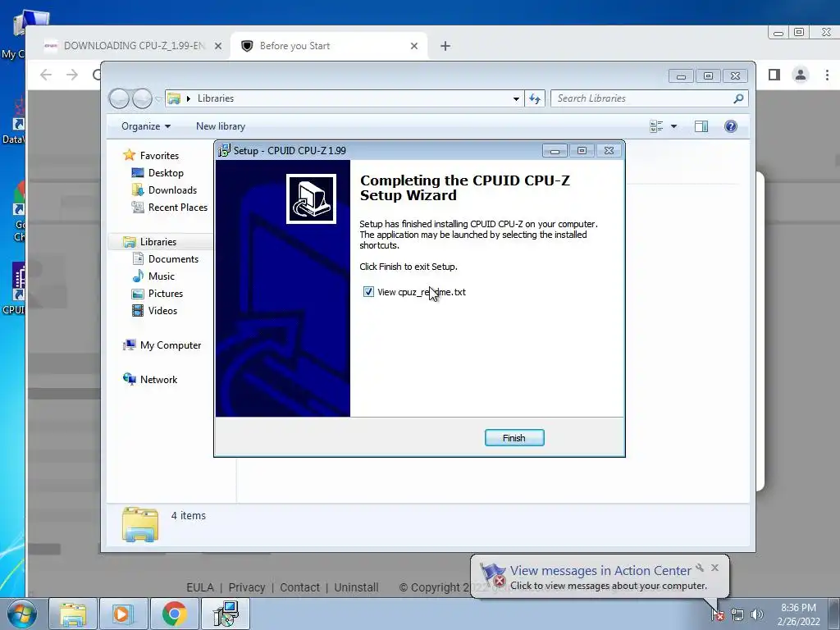Open address bar history dropdown arrow
The width and height of the screenshot is (840, 630).
click(x=516, y=98)
